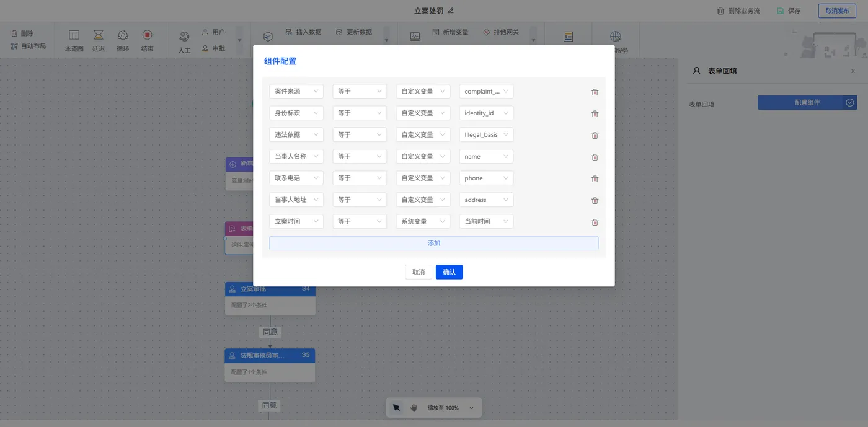Screen dimensions: 868x427
Task: Open the 身份标识 field dropdown
Action: pyautogui.click(x=296, y=113)
